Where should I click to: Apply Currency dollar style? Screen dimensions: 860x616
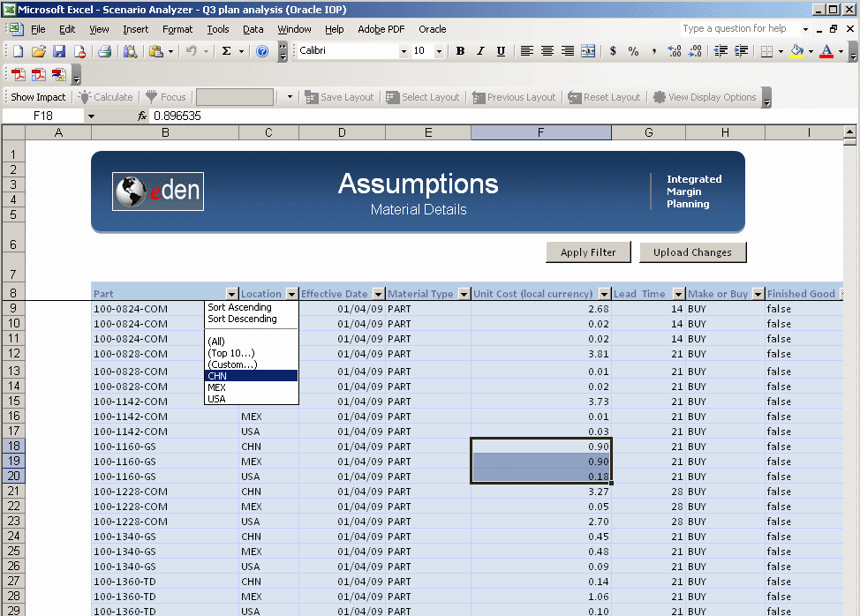[x=613, y=51]
